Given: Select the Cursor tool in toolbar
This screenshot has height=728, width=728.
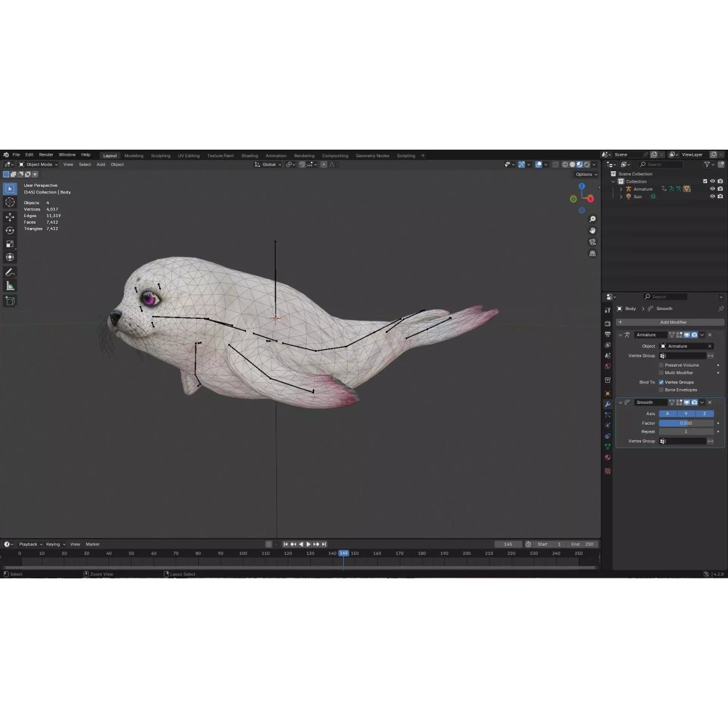Looking at the screenshot, I should pos(9,202).
